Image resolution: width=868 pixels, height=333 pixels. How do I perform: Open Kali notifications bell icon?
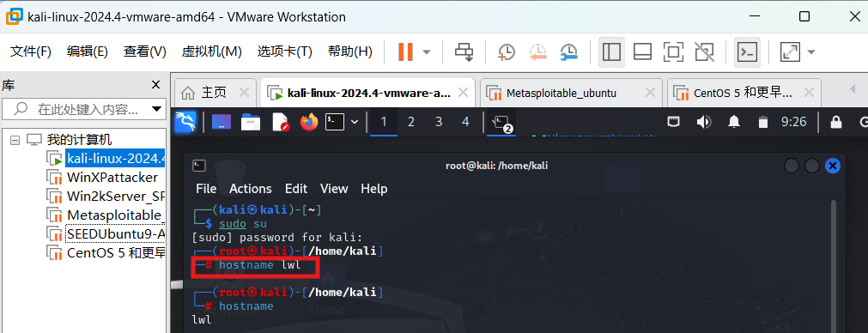pos(734,122)
